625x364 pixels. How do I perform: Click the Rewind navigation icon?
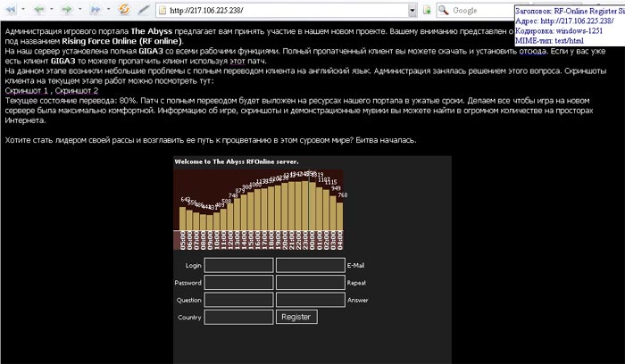pos(11,10)
